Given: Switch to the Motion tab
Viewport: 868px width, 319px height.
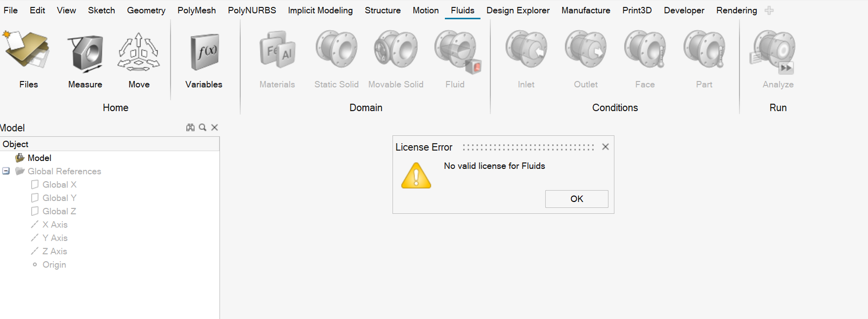Looking at the screenshot, I should coord(426,10).
